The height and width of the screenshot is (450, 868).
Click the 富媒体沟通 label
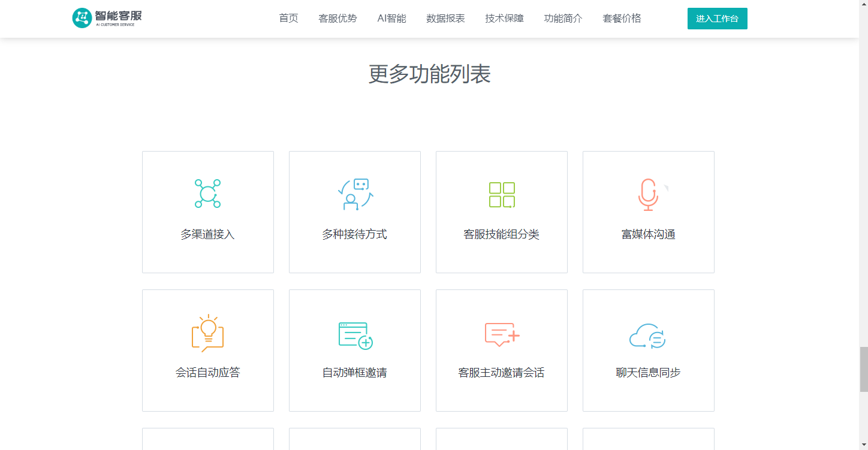[x=648, y=234]
